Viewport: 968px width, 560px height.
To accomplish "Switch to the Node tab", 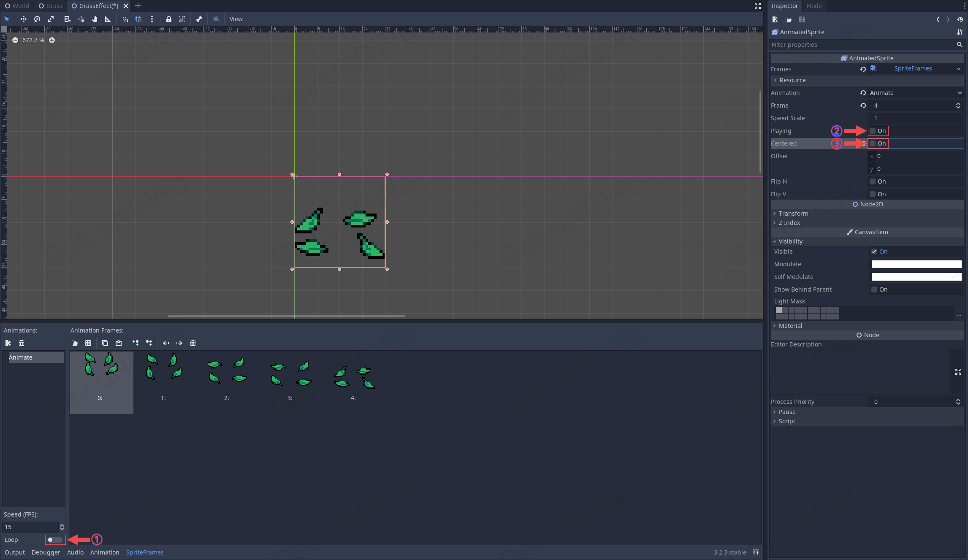I will [x=813, y=6].
